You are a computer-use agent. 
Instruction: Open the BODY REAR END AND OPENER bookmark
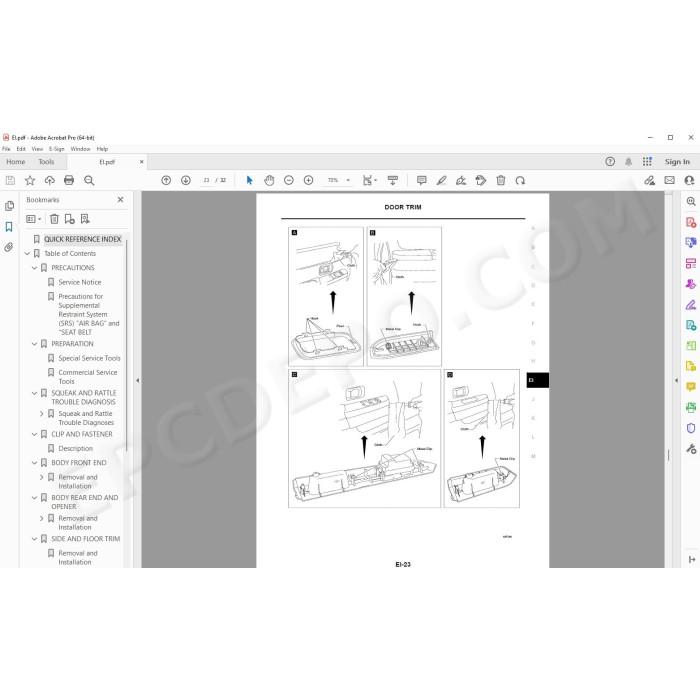[x=85, y=502]
